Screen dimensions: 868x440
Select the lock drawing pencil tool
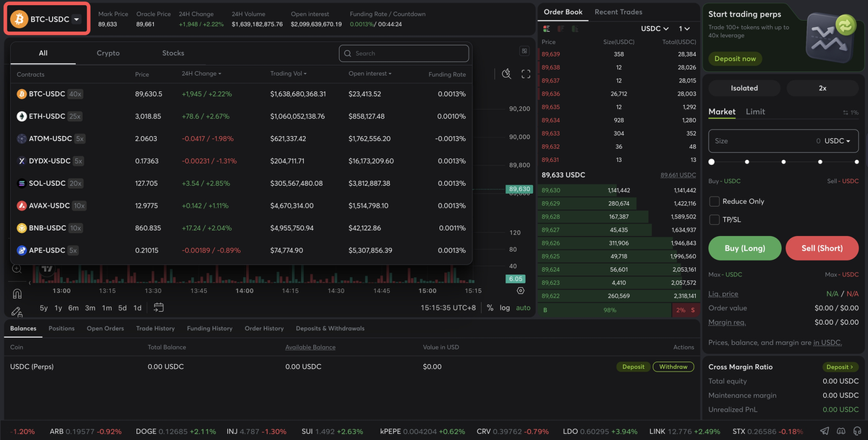tap(17, 312)
